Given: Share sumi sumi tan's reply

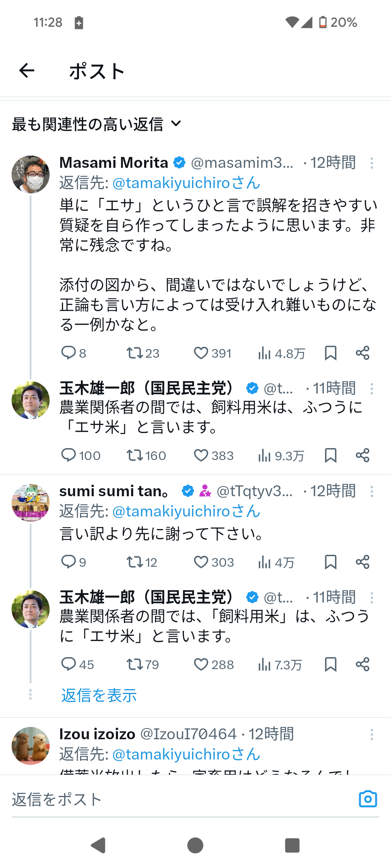Looking at the screenshot, I should point(362,562).
